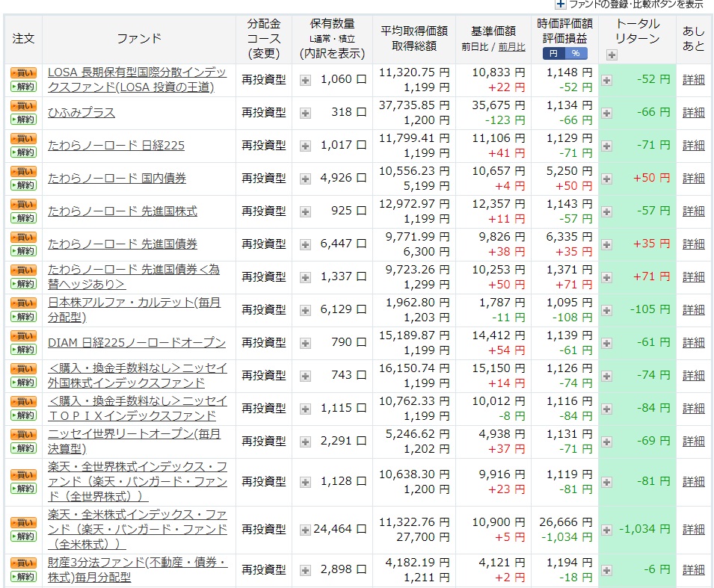
Task: Open 詳細 link for 日本株アルファ・カルテット row
Action: pos(694,309)
